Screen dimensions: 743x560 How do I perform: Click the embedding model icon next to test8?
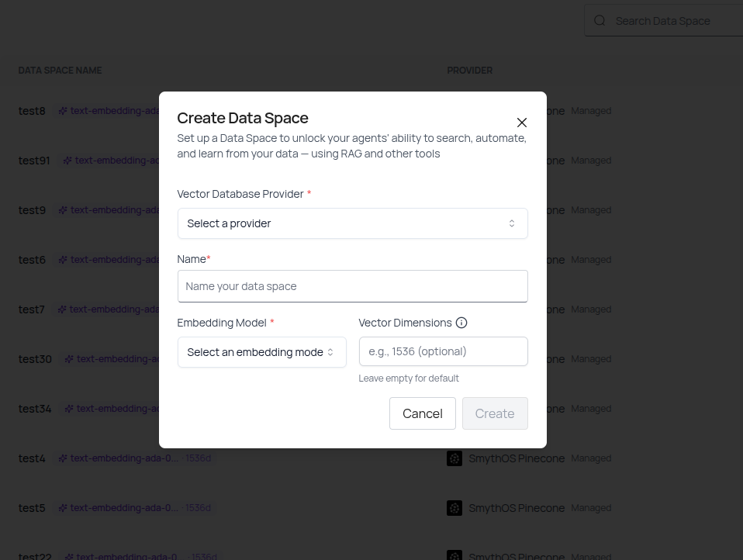pyautogui.click(x=63, y=110)
